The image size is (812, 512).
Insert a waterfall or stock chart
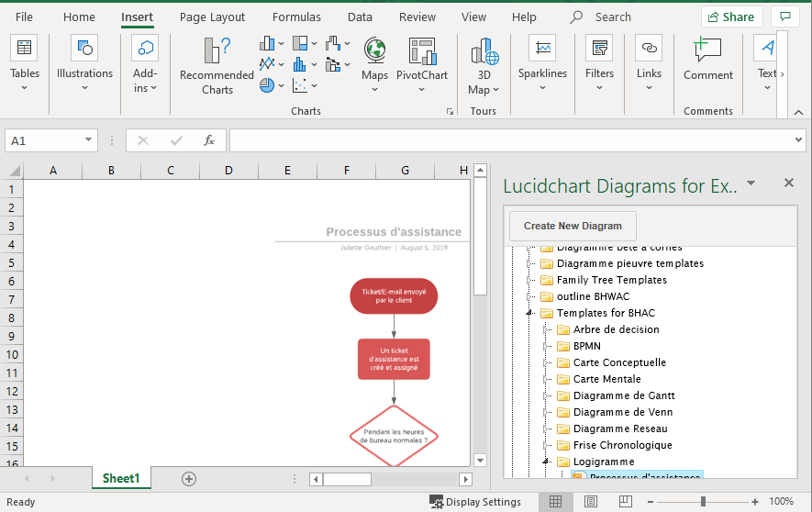(338, 43)
